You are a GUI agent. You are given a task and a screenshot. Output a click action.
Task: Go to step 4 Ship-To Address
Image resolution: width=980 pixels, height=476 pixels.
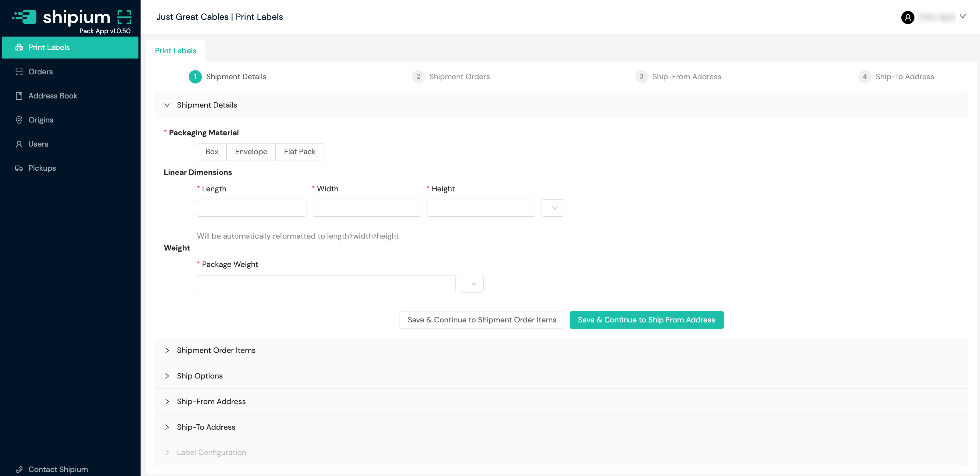click(x=896, y=76)
